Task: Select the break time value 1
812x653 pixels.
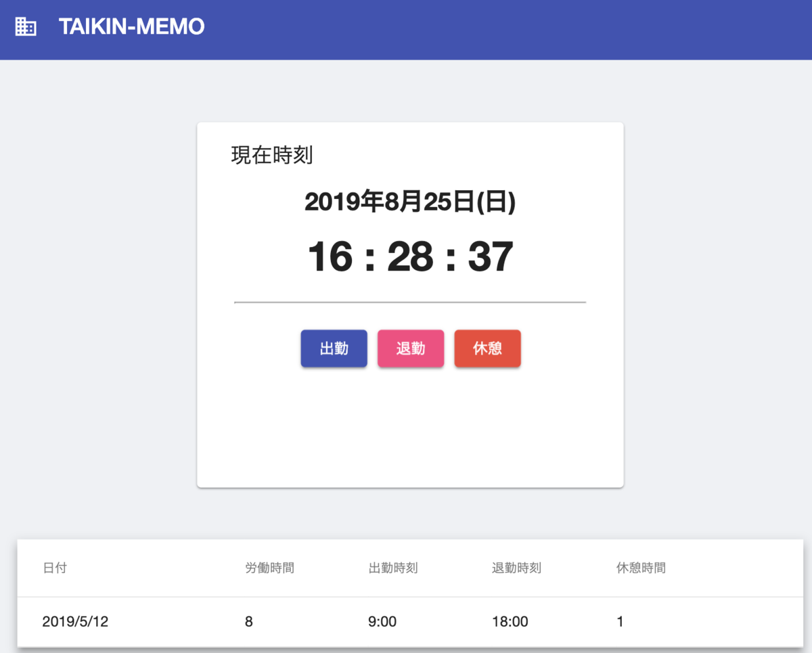Action: tap(621, 621)
